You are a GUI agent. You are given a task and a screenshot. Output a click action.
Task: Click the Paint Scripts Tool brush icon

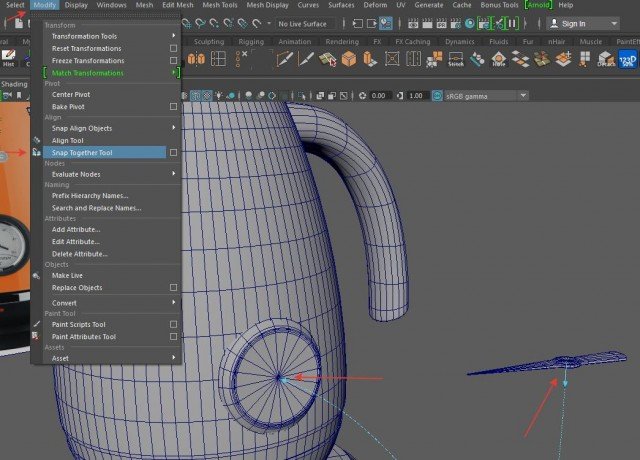(x=37, y=325)
